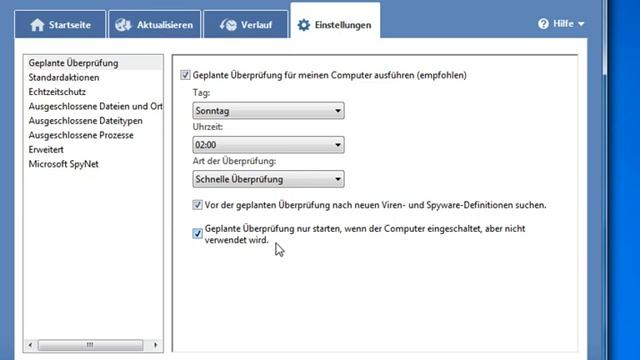Click the globe icon on Aktualisieren tab
Screen dimensions: 640x360
point(123,25)
